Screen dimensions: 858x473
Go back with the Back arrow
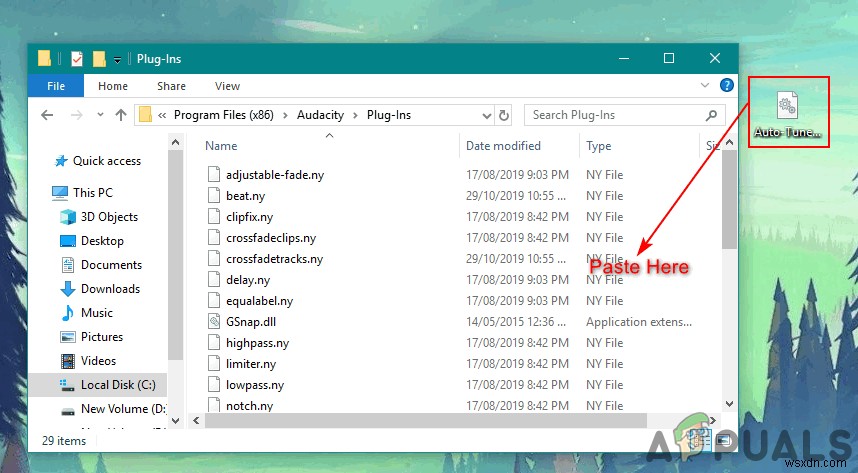(x=47, y=115)
